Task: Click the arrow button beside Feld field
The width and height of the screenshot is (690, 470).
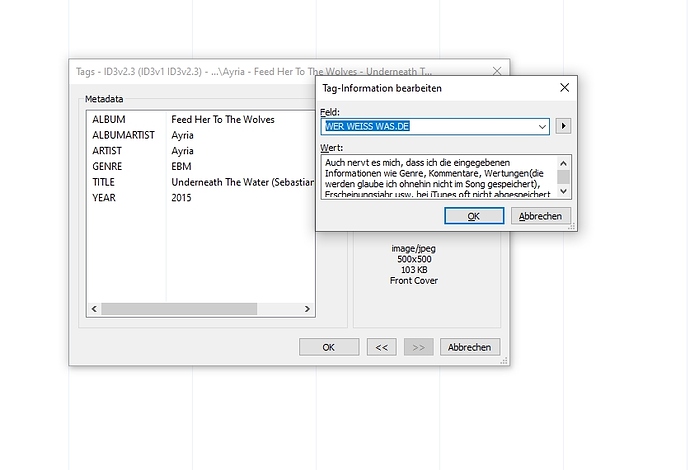Action: [x=563, y=126]
